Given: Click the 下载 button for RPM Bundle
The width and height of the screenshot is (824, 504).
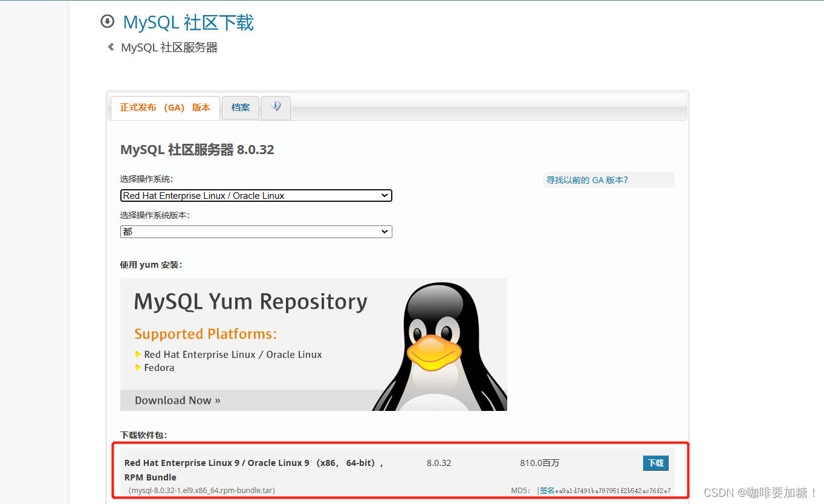Looking at the screenshot, I should coord(656,463).
